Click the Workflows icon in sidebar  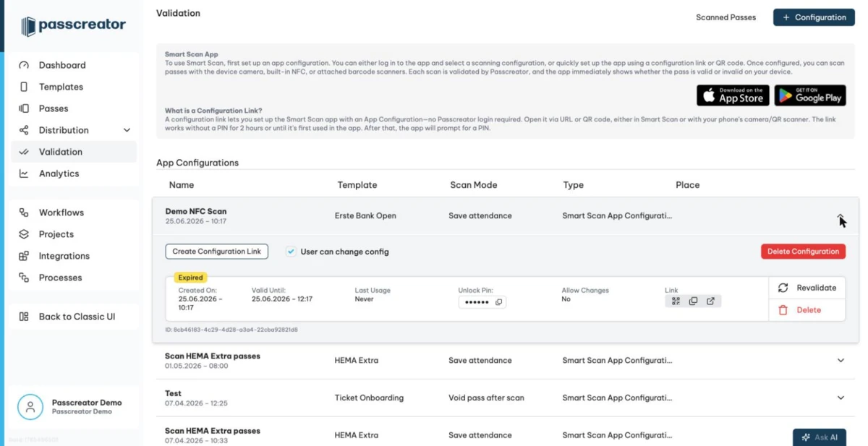[x=24, y=213]
